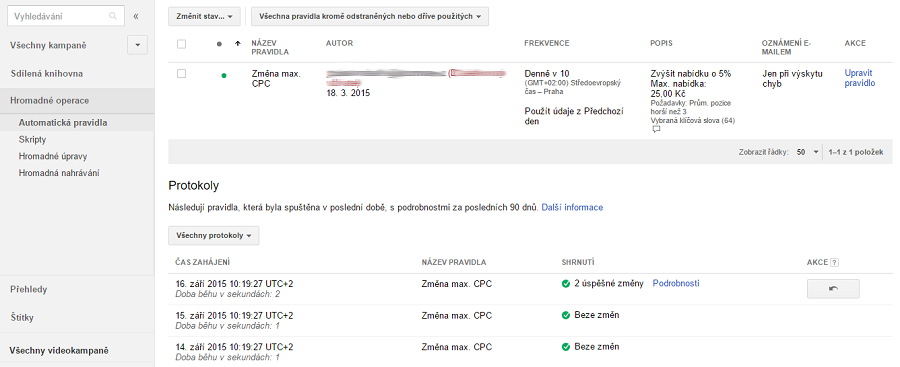Open Skripty in the sidebar

pyautogui.click(x=33, y=140)
